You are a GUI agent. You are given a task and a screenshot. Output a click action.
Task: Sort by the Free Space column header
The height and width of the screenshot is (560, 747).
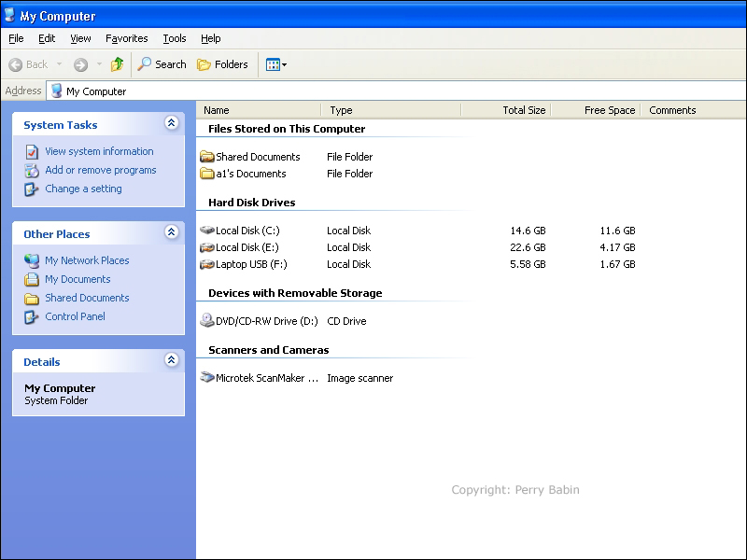point(596,110)
